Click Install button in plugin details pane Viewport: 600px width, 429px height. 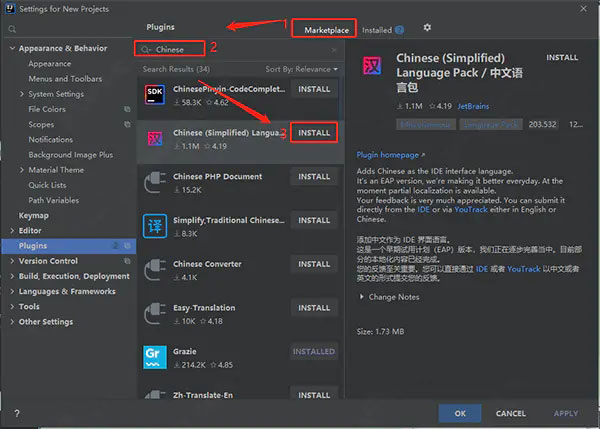(562, 57)
